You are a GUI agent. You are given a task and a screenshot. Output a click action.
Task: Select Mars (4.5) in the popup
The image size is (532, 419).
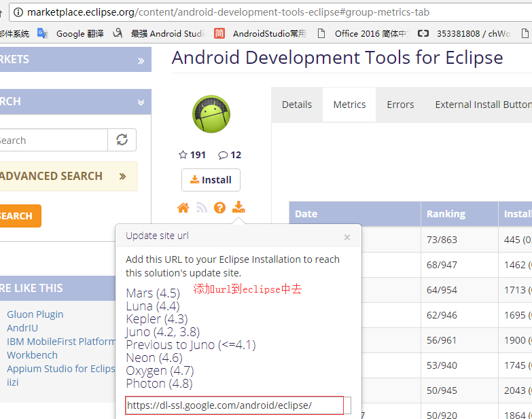153,293
